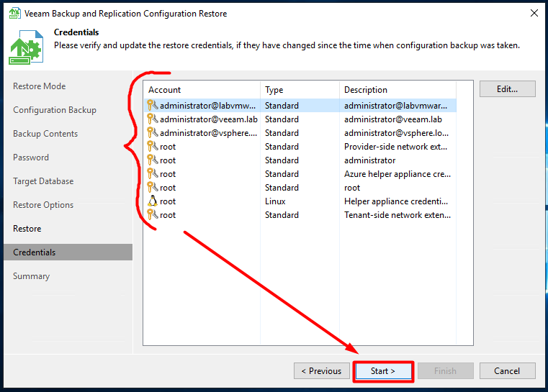Jump to the Summary step
The image size is (548, 392).
(x=32, y=276)
